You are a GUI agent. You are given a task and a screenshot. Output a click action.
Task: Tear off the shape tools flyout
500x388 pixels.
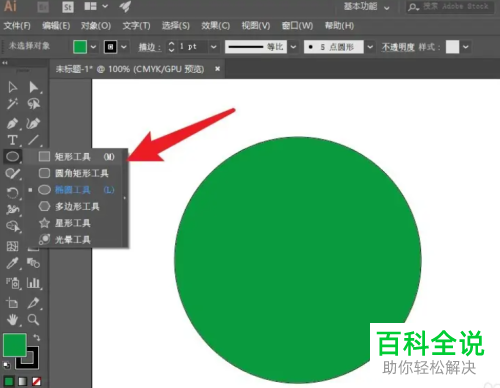pyautogui.click(x=125, y=198)
